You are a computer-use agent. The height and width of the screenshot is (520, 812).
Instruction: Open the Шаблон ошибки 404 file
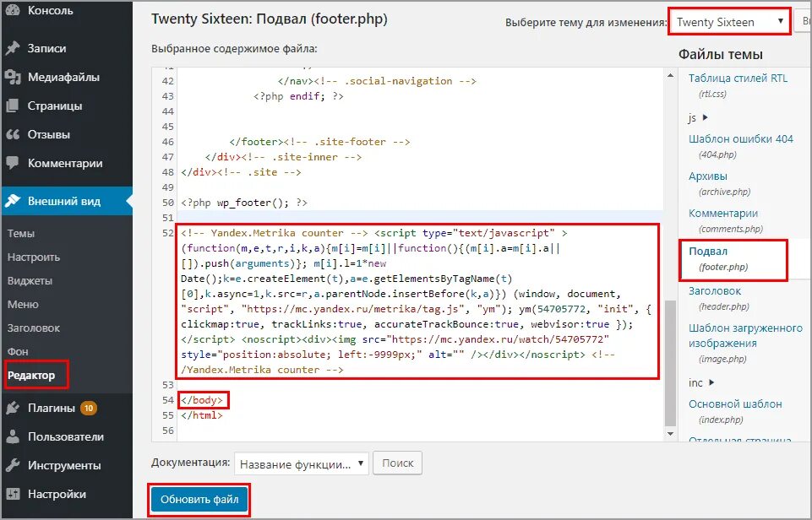click(740, 138)
